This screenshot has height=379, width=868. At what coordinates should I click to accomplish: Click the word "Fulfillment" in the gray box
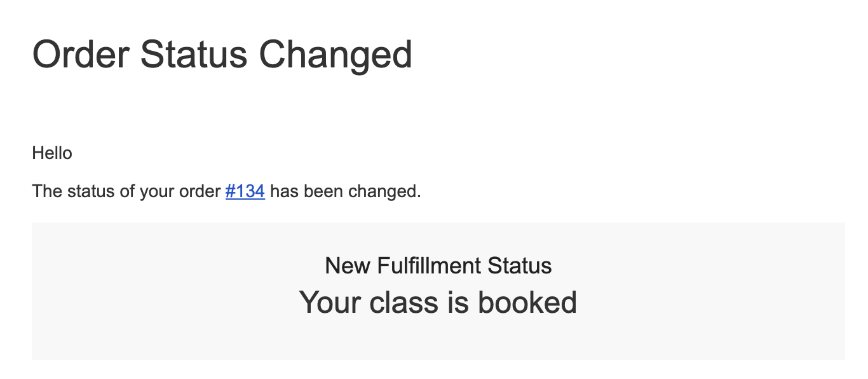tap(429, 265)
